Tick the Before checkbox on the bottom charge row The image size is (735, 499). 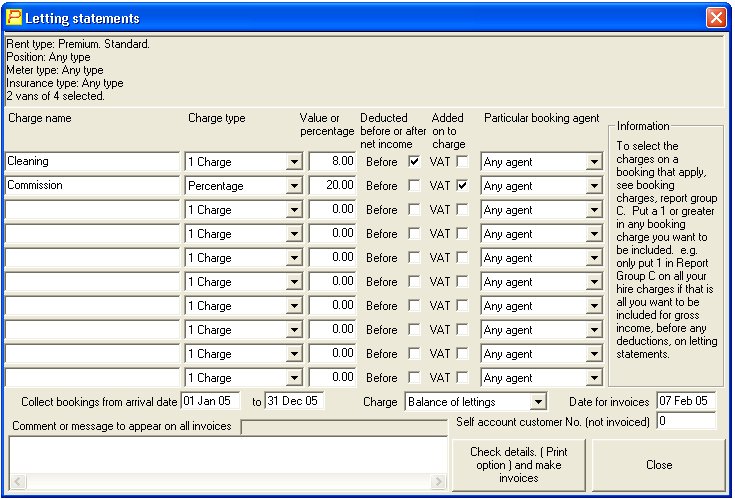click(x=414, y=378)
